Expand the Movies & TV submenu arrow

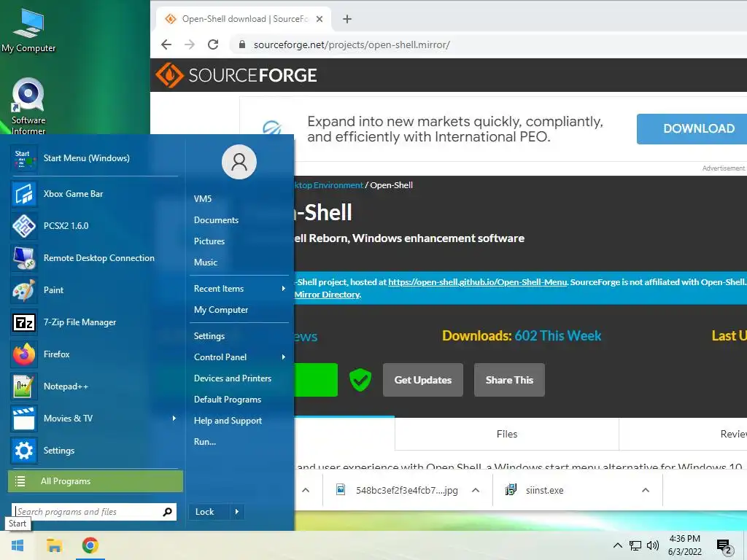click(174, 419)
